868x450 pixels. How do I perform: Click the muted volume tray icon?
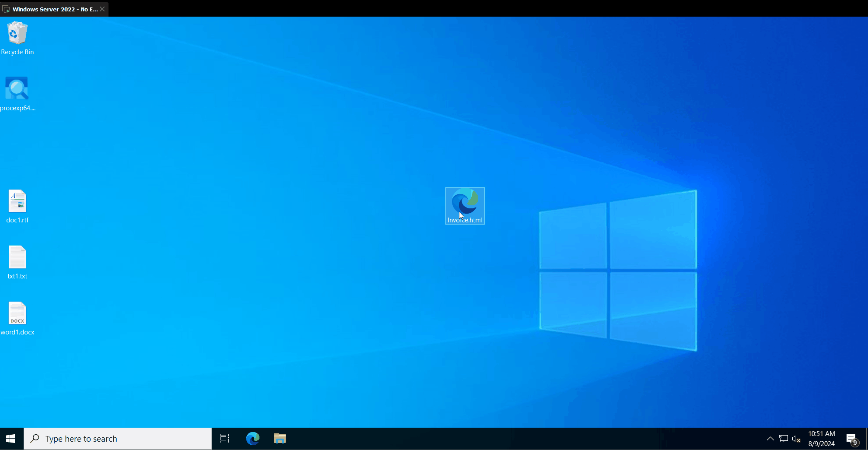(x=796, y=439)
